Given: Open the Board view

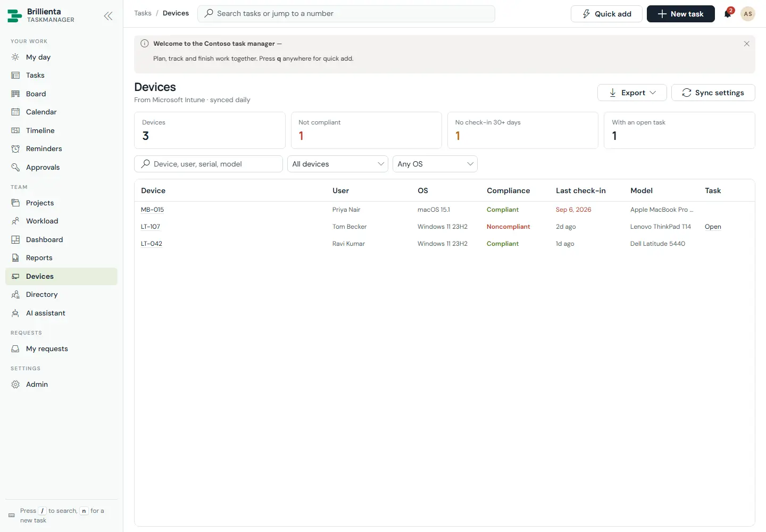Looking at the screenshot, I should click(x=61, y=94).
